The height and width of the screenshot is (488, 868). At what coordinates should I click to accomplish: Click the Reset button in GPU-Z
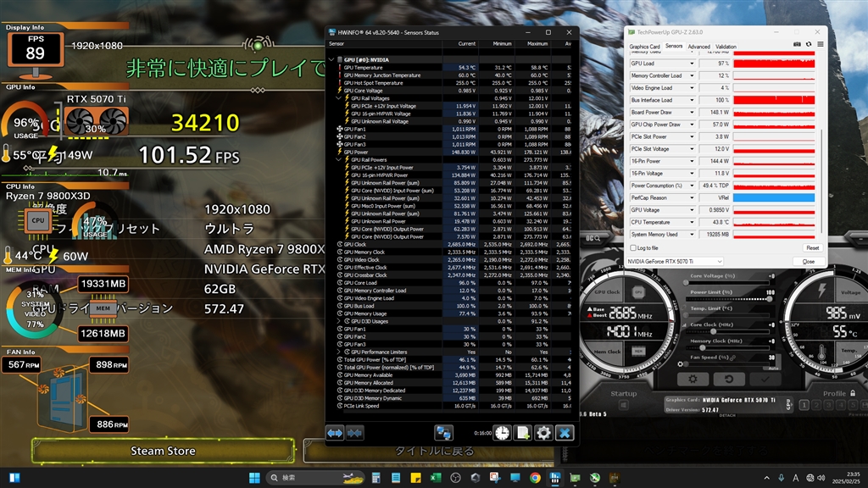click(x=812, y=248)
